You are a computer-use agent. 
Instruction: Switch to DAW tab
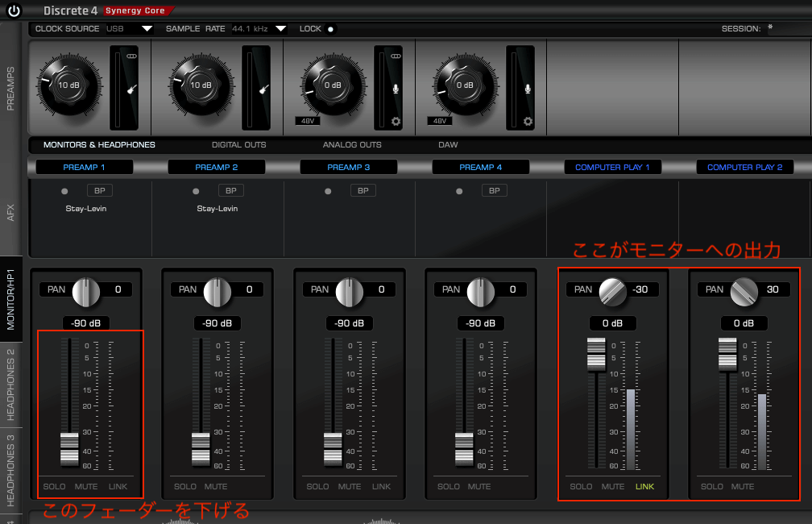[448, 144]
